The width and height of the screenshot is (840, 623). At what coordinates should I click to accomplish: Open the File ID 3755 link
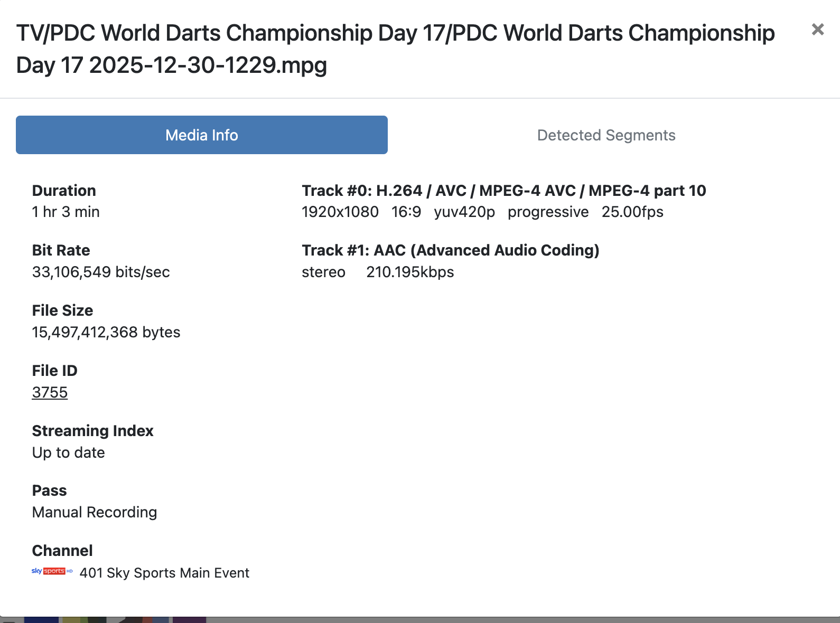point(50,392)
